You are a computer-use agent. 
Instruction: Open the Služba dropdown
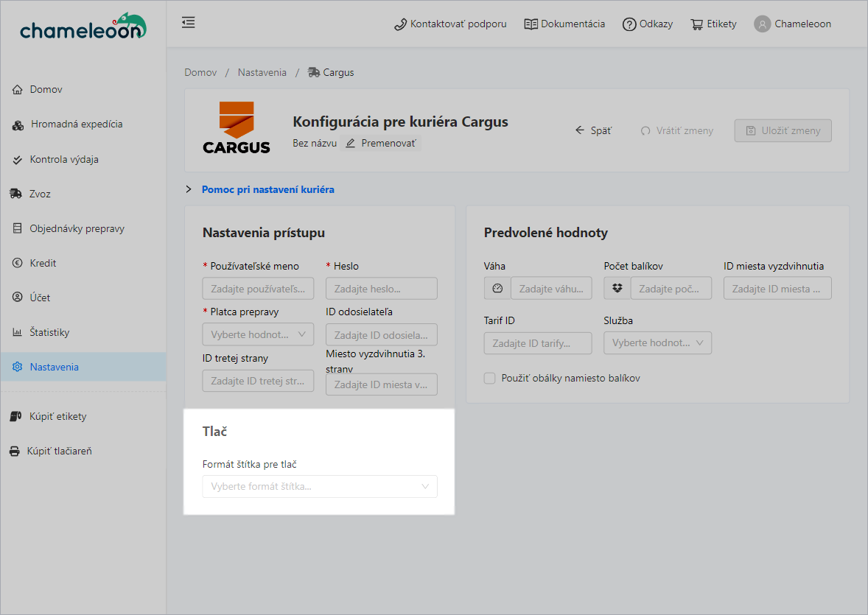coord(657,342)
